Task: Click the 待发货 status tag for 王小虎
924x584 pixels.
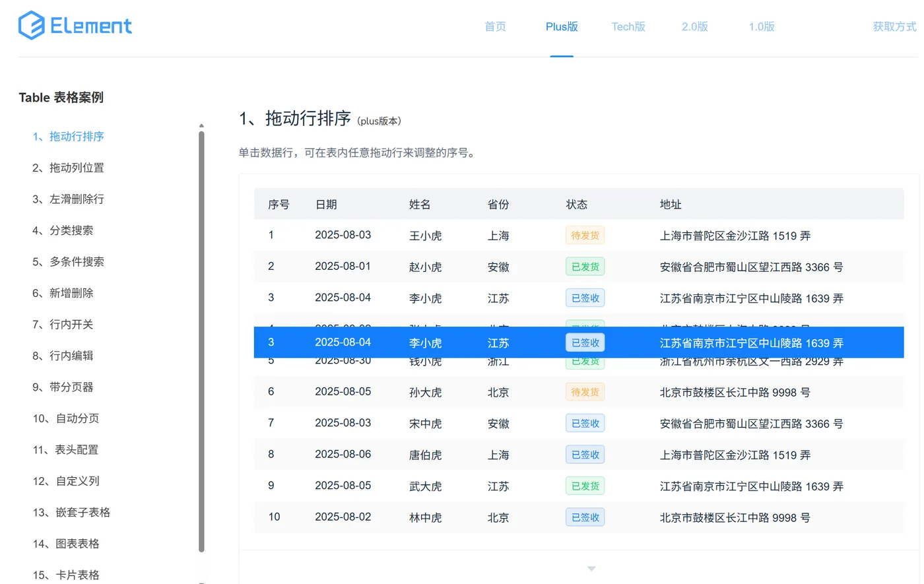Action: pyautogui.click(x=585, y=235)
